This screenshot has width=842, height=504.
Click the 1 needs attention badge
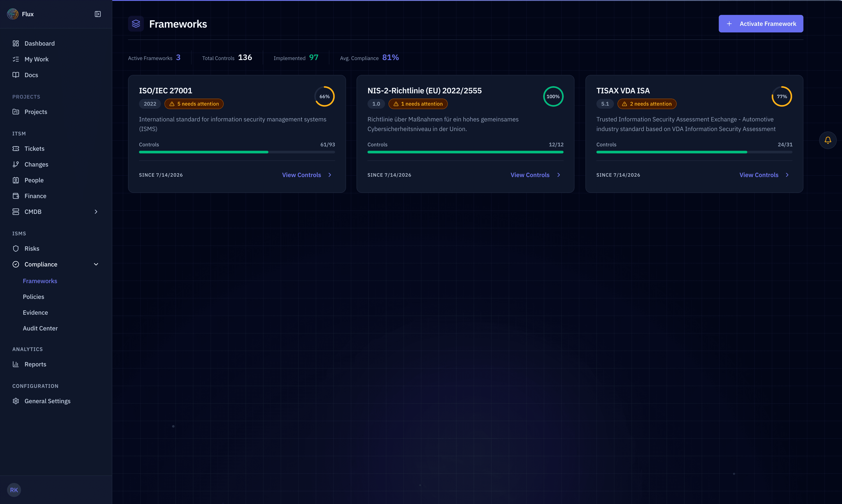pos(418,104)
